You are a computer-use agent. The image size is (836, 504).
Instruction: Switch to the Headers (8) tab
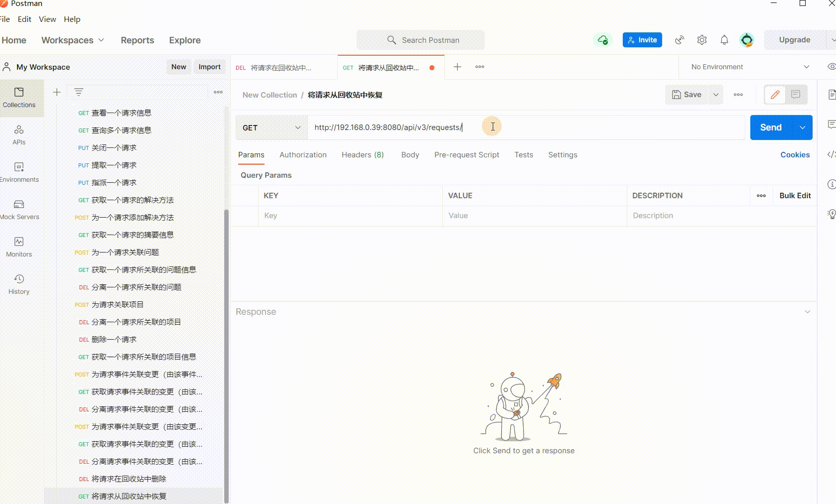click(363, 155)
